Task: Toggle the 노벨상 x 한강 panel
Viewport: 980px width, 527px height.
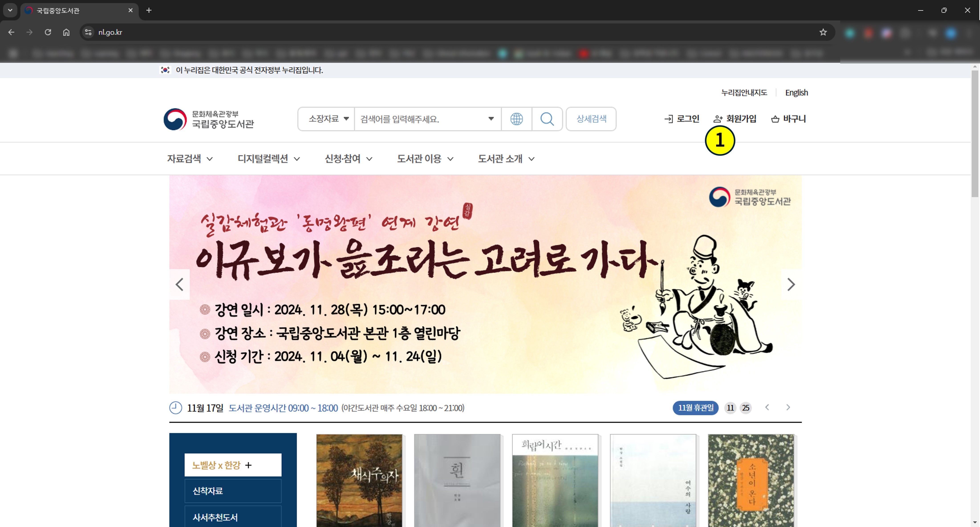Action: (232, 465)
